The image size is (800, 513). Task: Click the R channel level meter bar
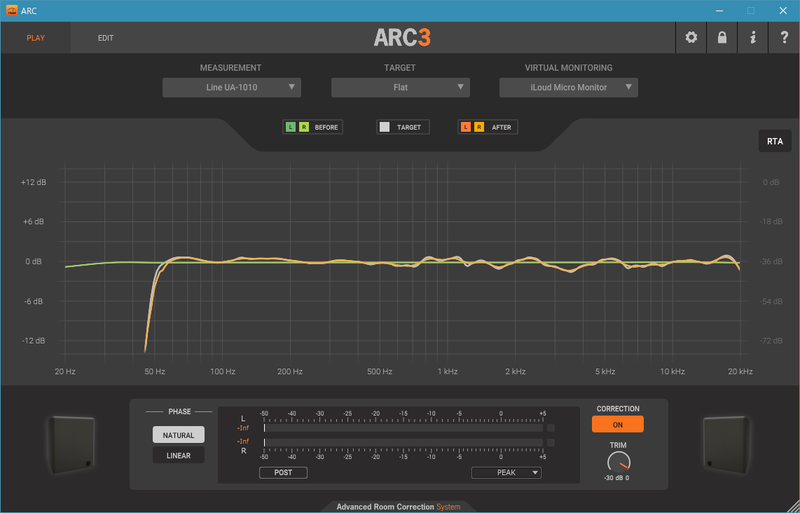click(x=403, y=442)
